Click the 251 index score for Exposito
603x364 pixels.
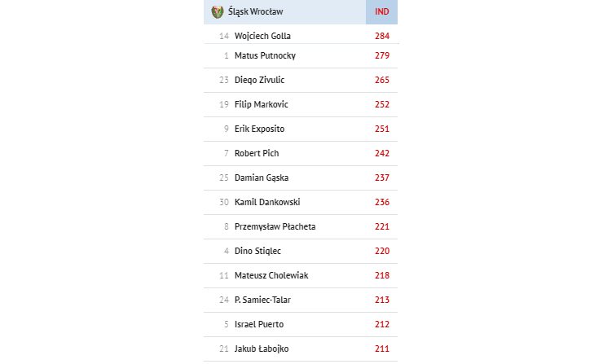pos(382,129)
